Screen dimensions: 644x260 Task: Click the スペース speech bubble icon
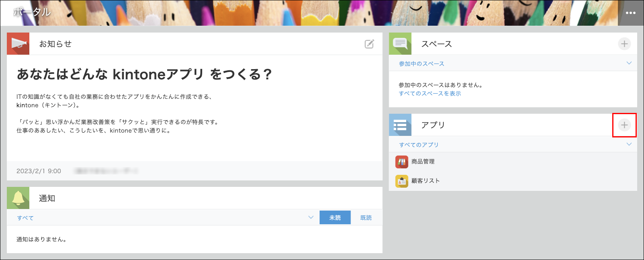pyautogui.click(x=400, y=44)
